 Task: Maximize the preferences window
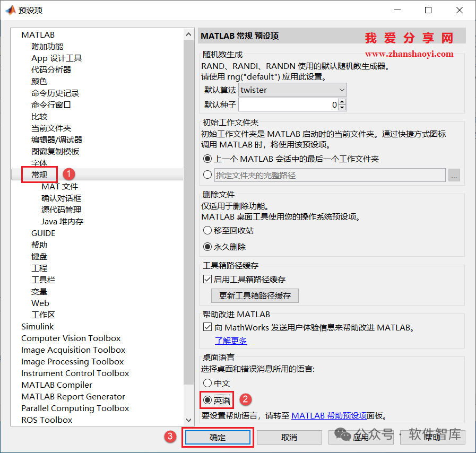[428, 10]
